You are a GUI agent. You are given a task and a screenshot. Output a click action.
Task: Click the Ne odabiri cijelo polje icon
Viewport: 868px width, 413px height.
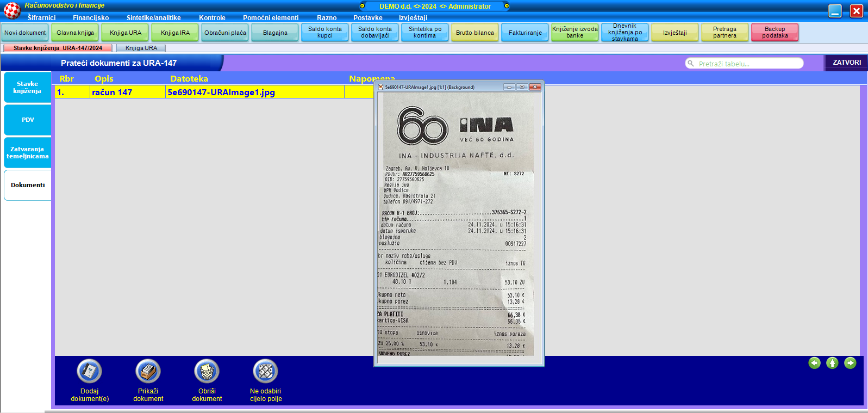point(265,372)
